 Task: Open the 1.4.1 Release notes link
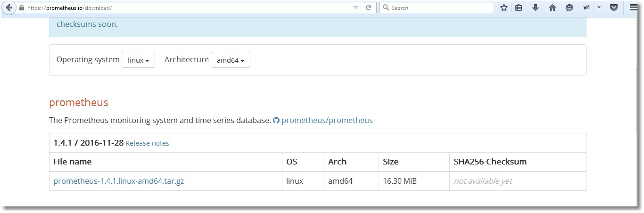tap(147, 143)
